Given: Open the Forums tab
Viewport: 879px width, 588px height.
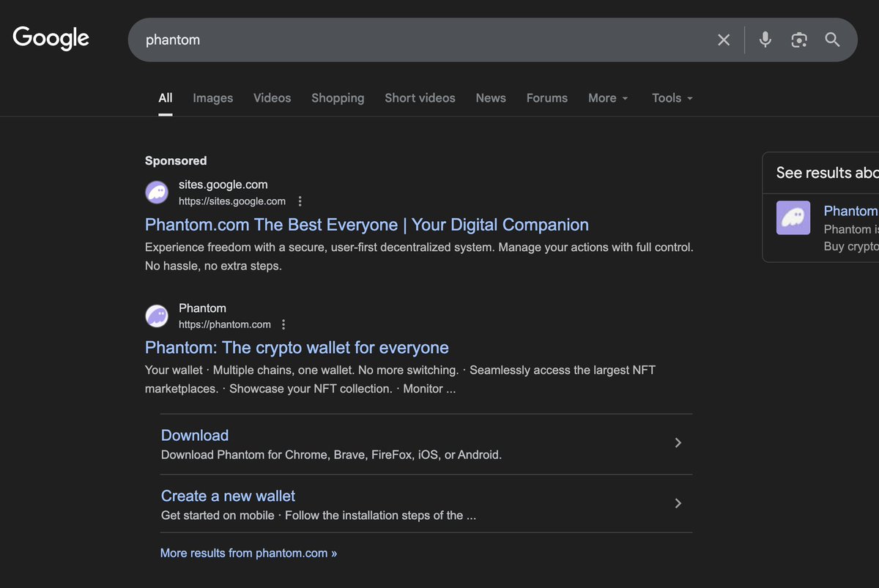Looking at the screenshot, I should pos(547,98).
